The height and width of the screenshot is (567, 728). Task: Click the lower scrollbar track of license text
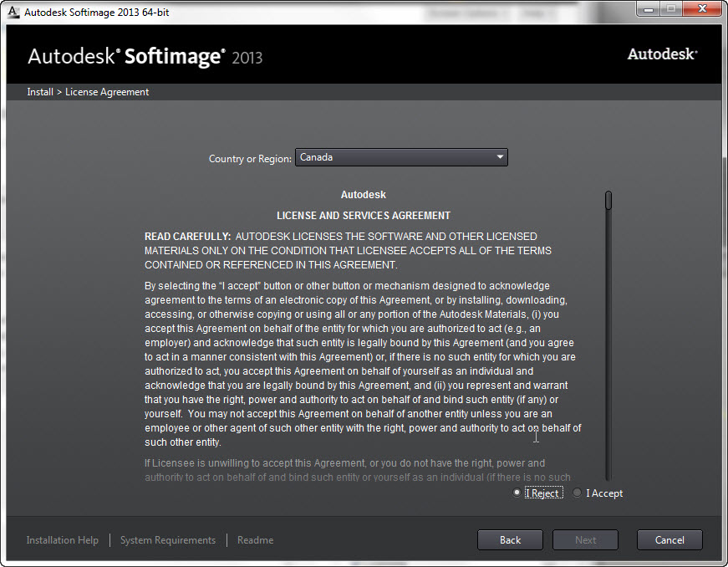coord(608,376)
